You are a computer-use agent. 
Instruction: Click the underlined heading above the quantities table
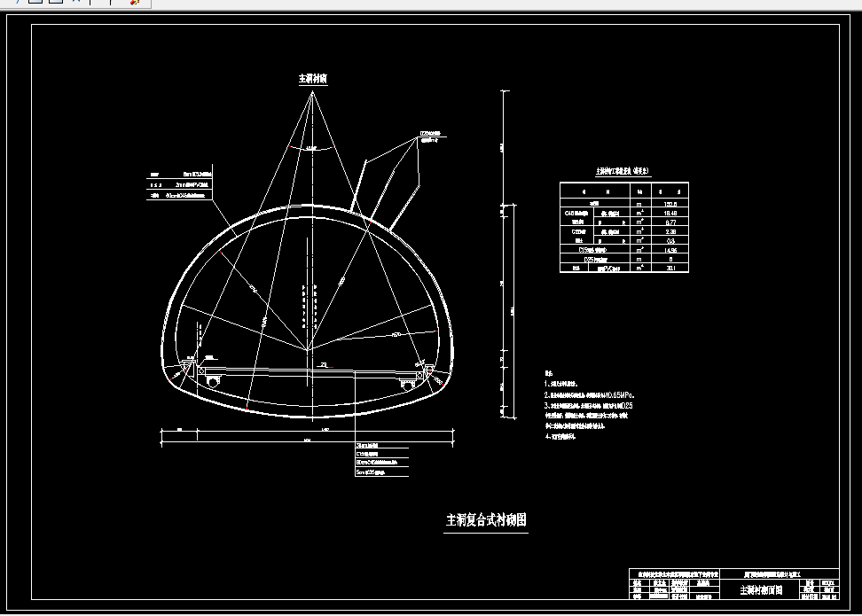coord(623,171)
